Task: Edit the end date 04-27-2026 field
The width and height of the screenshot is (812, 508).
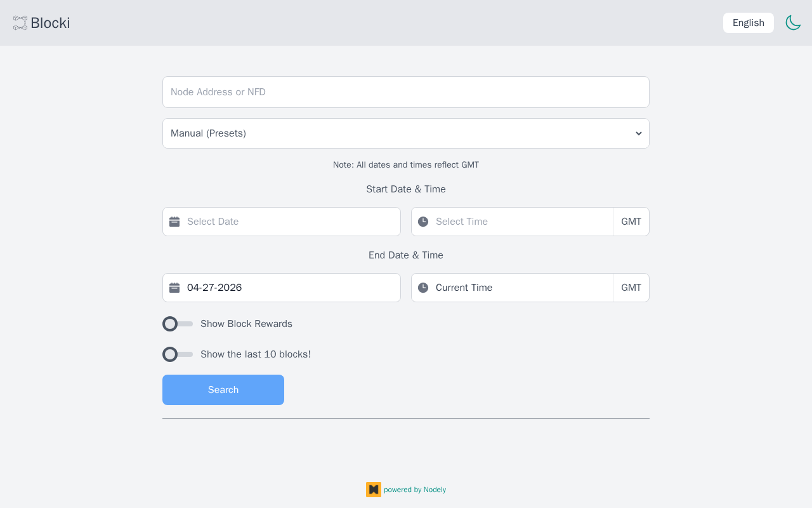Action: 289,288
